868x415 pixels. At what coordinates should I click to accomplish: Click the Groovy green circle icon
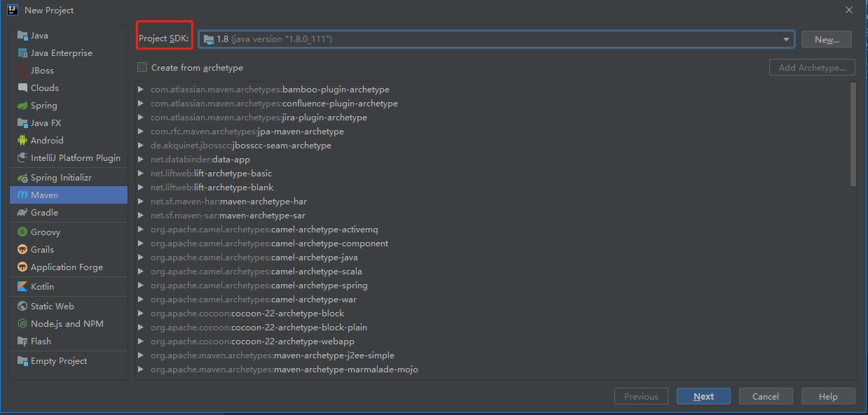[x=22, y=232]
